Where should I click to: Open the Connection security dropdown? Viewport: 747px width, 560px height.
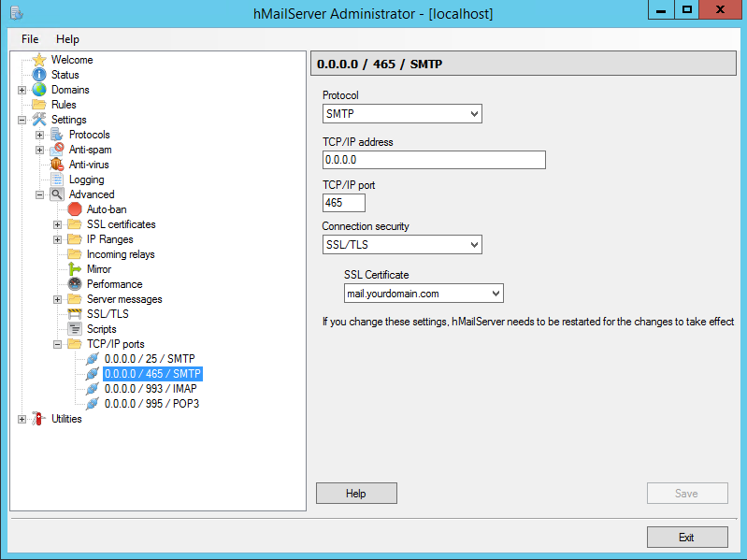pyautogui.click(x=474, y=245)
